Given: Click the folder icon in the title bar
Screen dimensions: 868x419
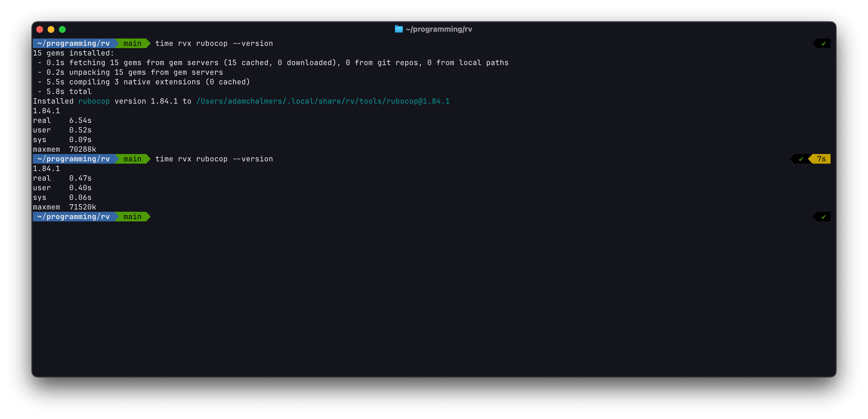Looking at the screenshot, I should tap(398, 29).
